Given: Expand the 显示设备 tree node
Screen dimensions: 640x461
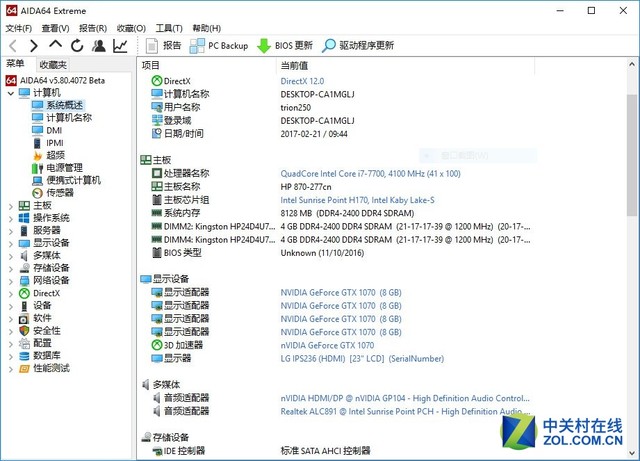Looking at the screenshot, I should click(x=11, y=244).
